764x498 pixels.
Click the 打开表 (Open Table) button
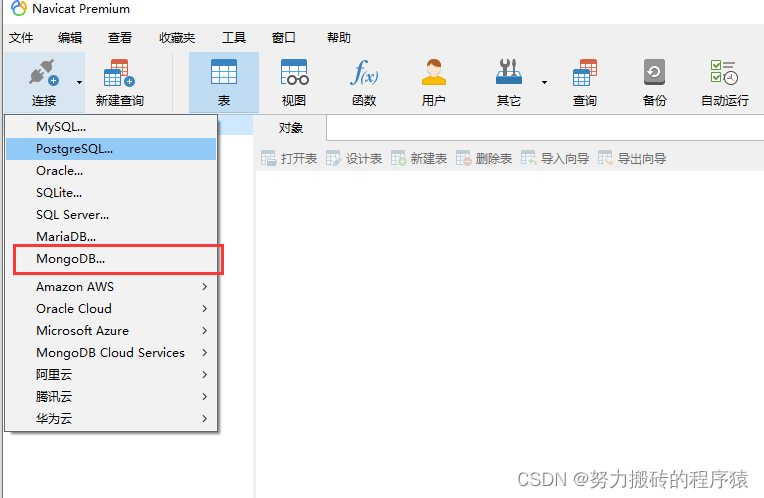tap(289, 158)
